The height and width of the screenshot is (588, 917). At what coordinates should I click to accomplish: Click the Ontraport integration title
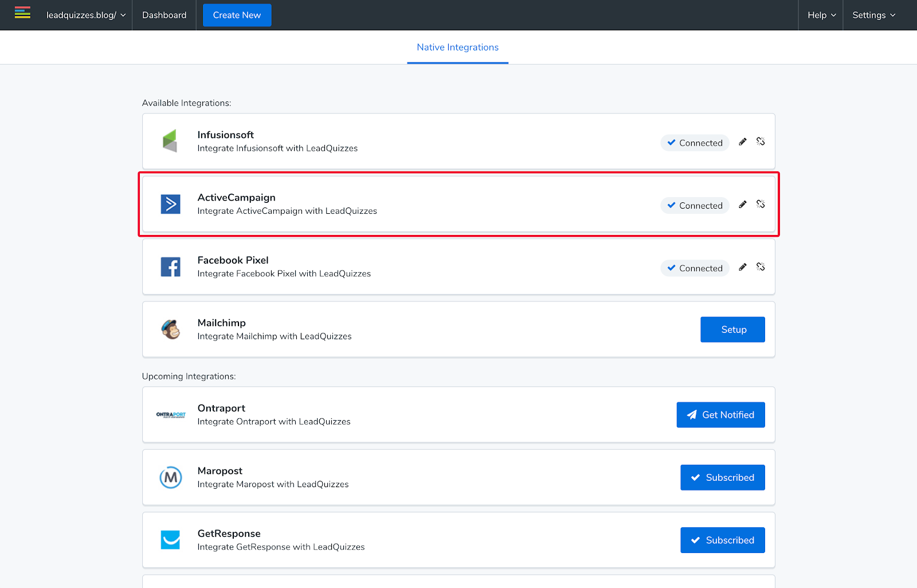click(221, 408)
